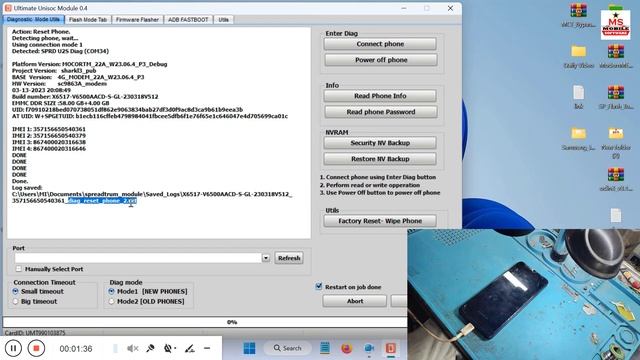Click Restore NV Backup
Screen dimensions: 640x360
(x=380, y=159)
